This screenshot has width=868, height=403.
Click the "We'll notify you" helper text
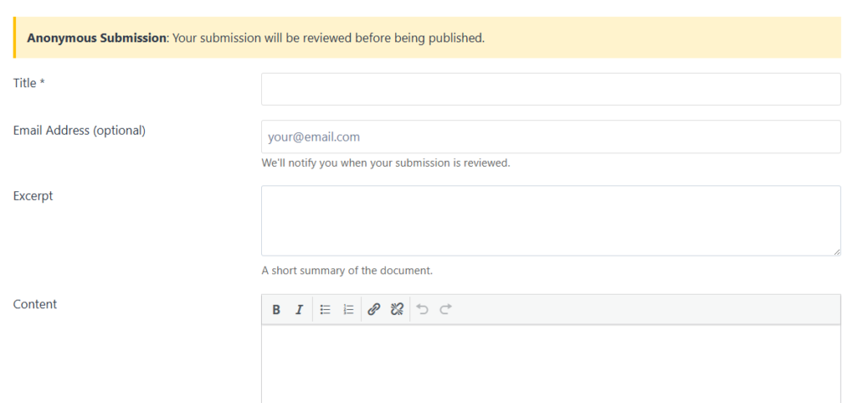(x=386, y=163)
